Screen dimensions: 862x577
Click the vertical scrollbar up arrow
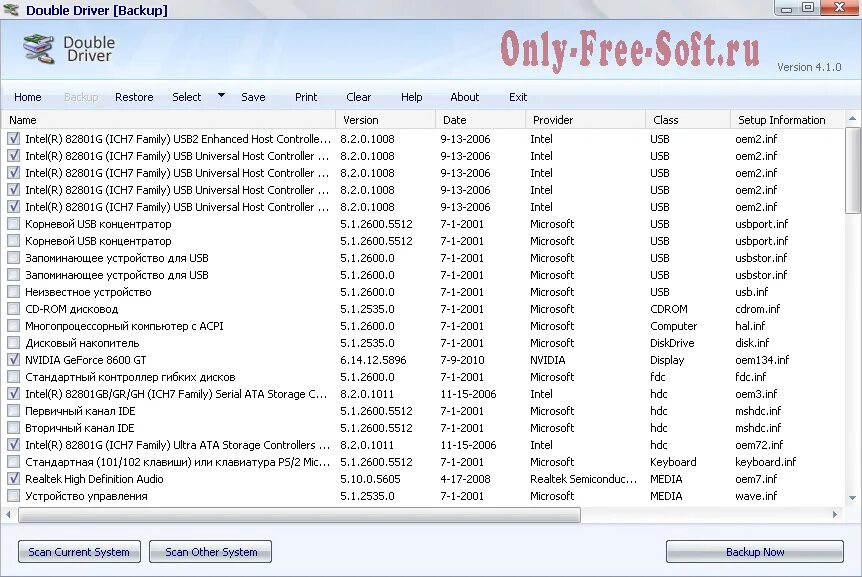click(853, 119)
